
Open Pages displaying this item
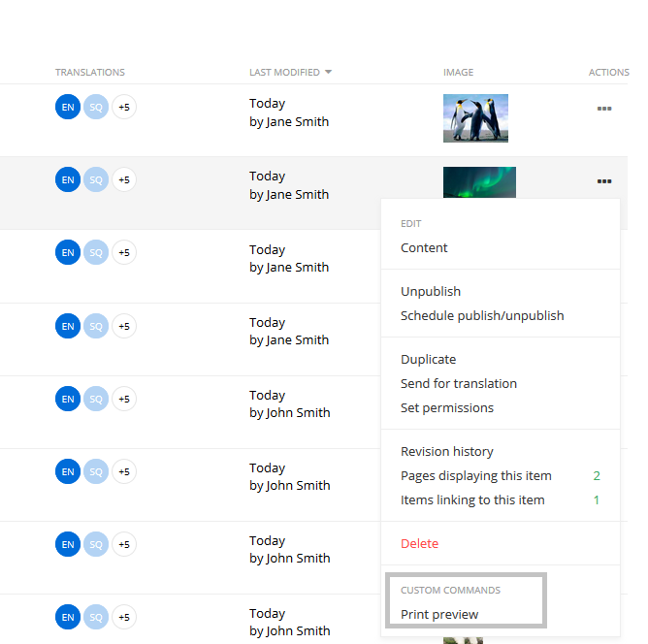coord(475,476)
